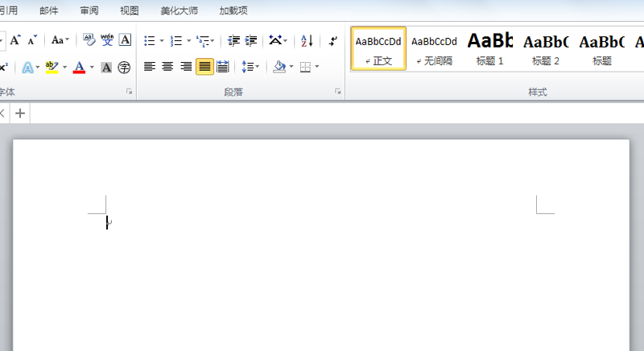The height and width of the screenshot is (351, 644).
Task: Switch to the 审阅 tab
Action: 89,10
